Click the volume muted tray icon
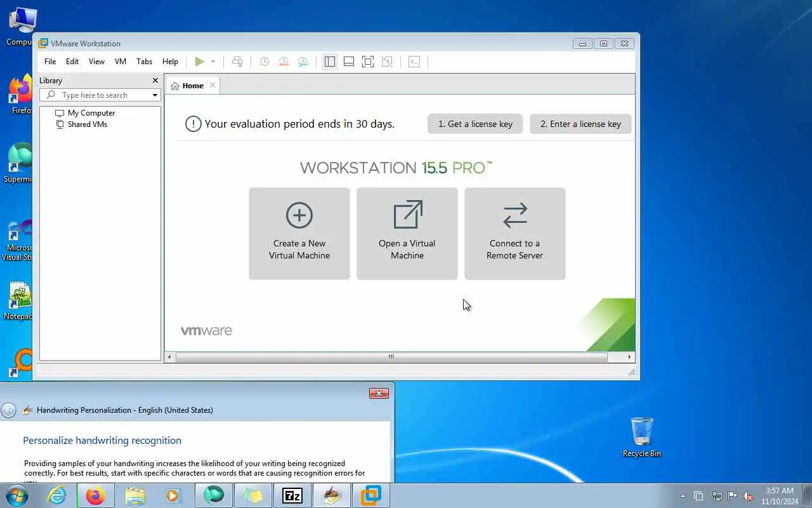The width and height of the screenshot is (812, 508). coord(748,496)
